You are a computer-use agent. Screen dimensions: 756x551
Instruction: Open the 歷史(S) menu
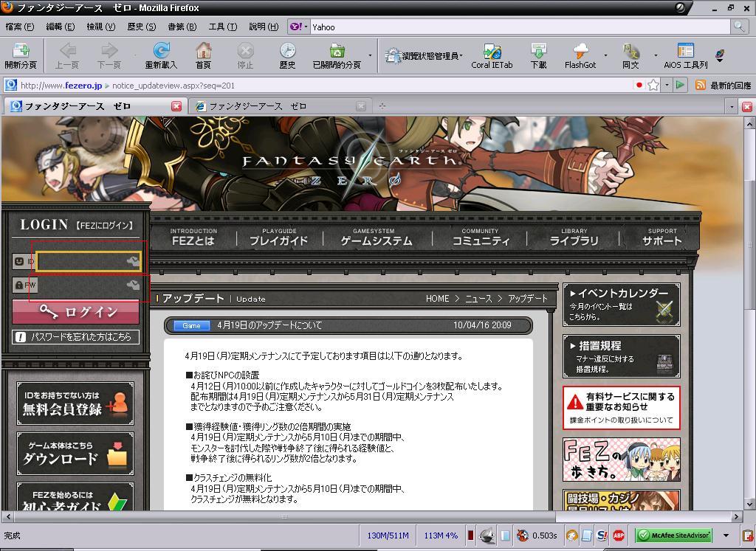pyautogui.click(x=141, y=27)
